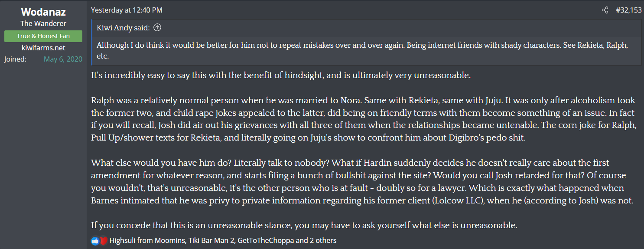
Task: Click the 'GetToTheChoppa' reactor name
Action: (x=265, y=240)
